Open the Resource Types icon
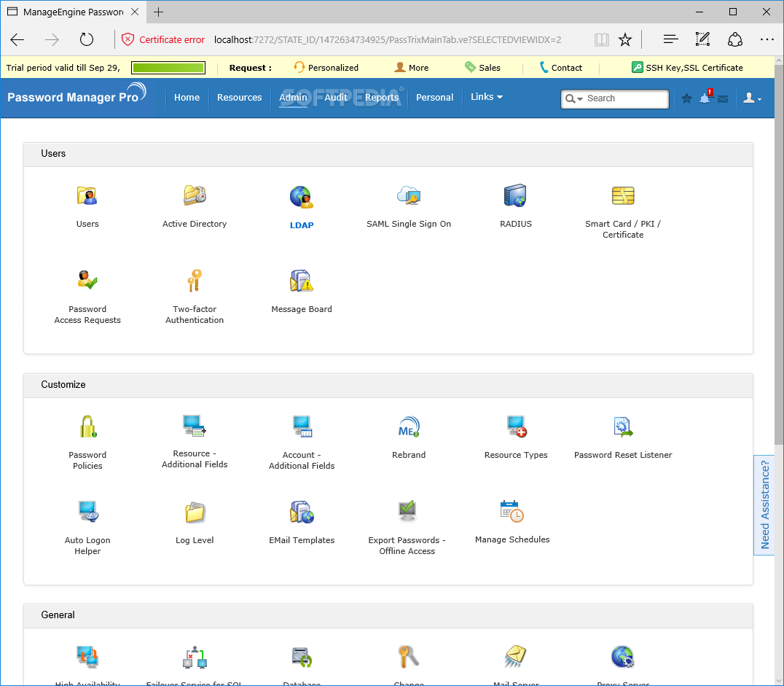Screen dimensions: 784x686 point(516,426)
